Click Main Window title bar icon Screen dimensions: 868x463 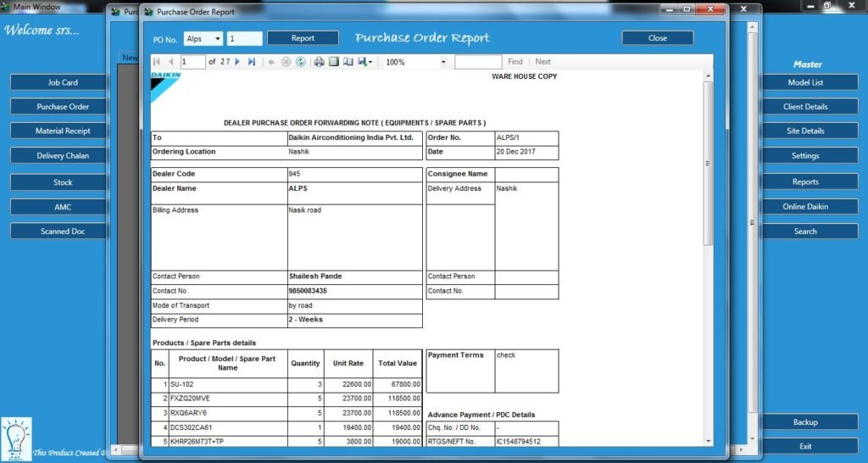click(x=6, y=7)
